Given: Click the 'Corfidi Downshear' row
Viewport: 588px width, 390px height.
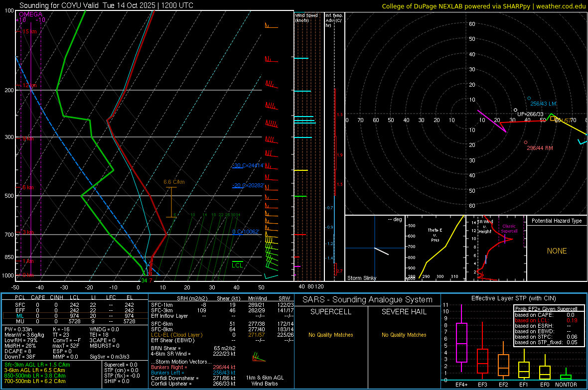Looking at the screenshot, I should [193, 378].
